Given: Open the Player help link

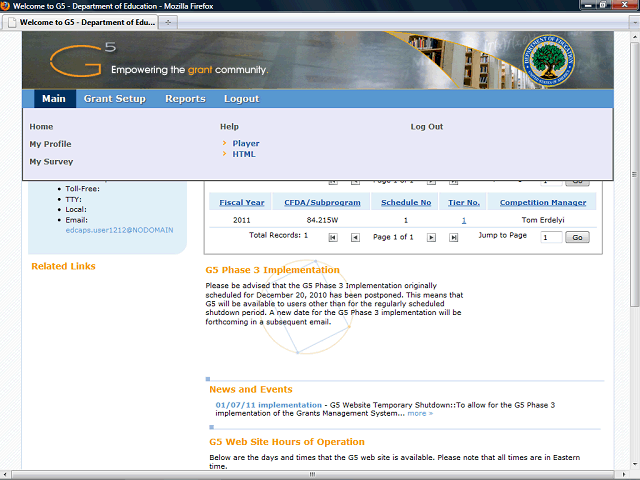Looking at the screenshot, I should (246, 143).
